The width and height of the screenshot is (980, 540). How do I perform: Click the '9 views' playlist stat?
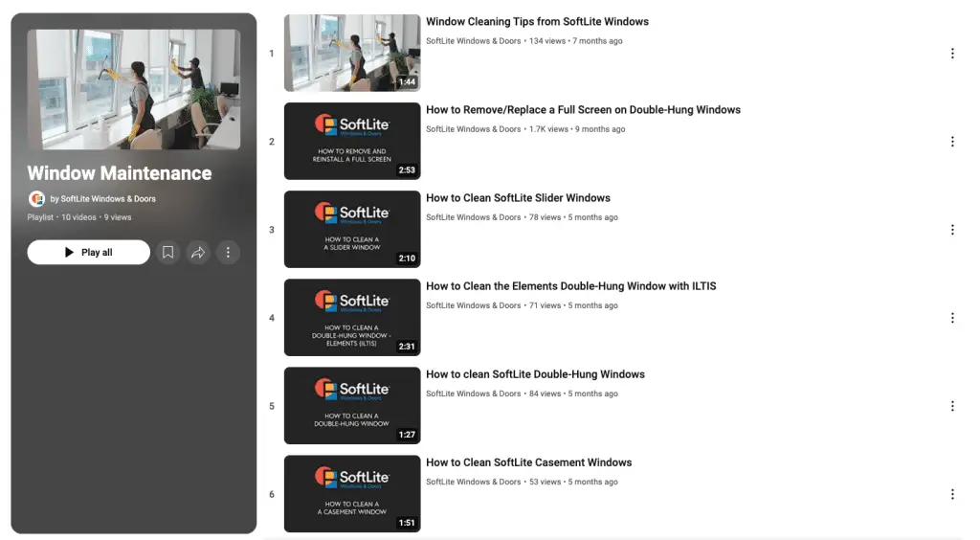pyautogui.click(x=118, y=217)
